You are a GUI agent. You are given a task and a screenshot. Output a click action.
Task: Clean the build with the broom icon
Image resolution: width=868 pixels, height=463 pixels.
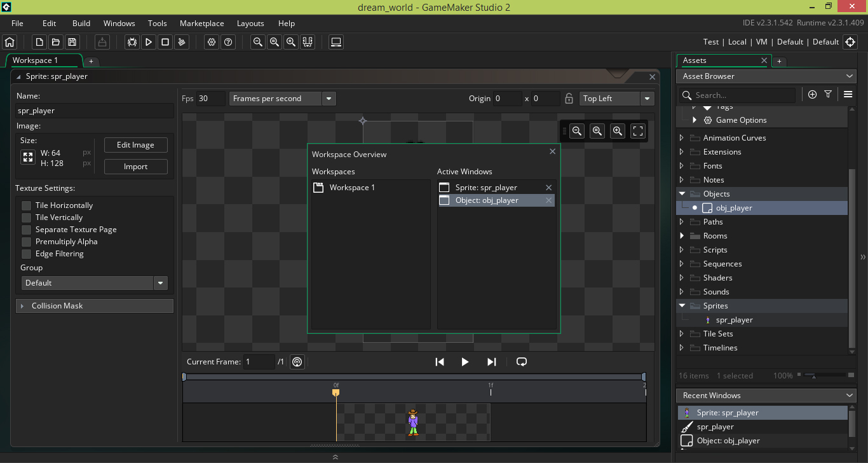182,42
